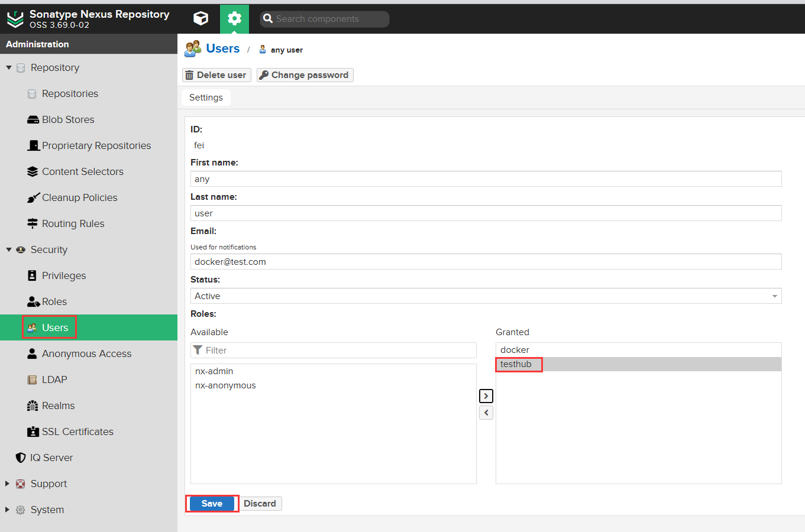The image size is (805, 532).
Task: Switch to the Settings tab
Action: click(x=206, y=98)
